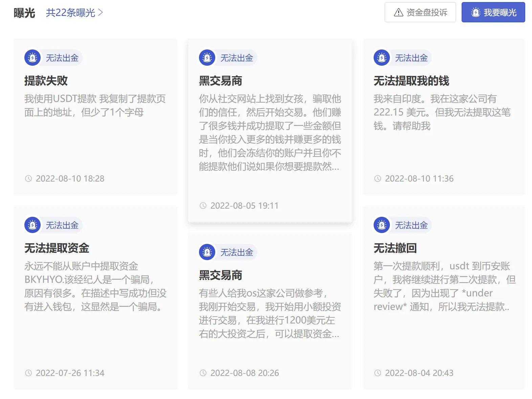Click the timestamp 2022-08-08 20:26
This screenshot has height=399, width=532.
pos(245,373)
